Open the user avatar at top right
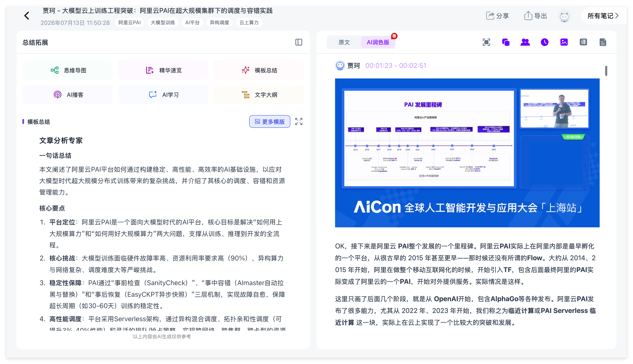 564,16
